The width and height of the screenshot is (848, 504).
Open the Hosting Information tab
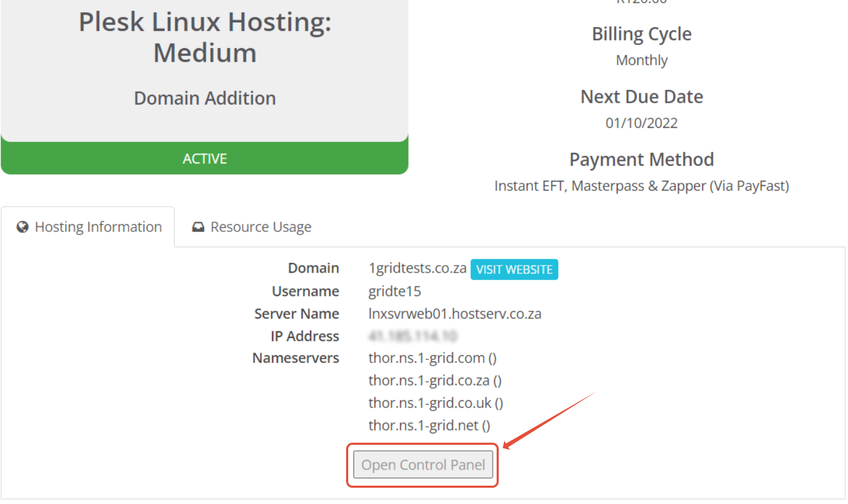pos(88,227)
